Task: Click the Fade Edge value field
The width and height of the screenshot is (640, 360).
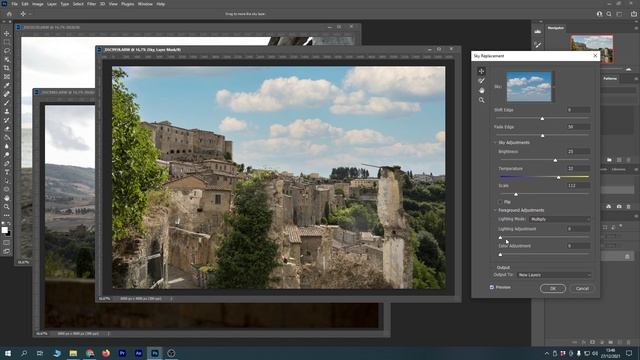Action: pyautogui.click(x=578, y=127)
